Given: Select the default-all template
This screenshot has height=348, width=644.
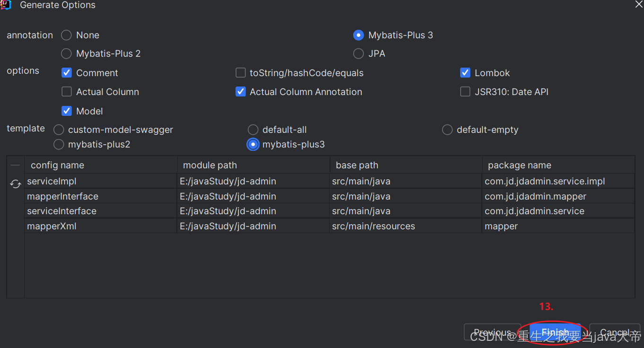Looking at the screenshot, I should 253,130.
